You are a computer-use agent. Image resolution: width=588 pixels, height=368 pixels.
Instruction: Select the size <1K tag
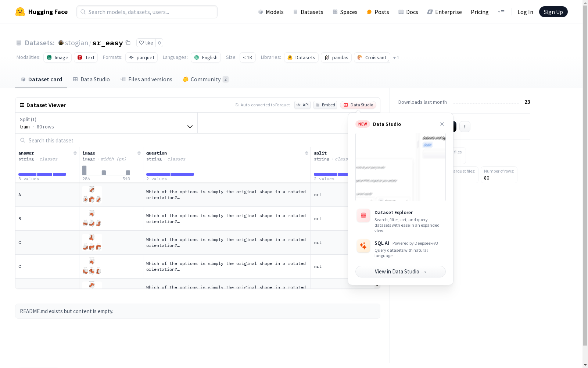click(x=248, y=57)
